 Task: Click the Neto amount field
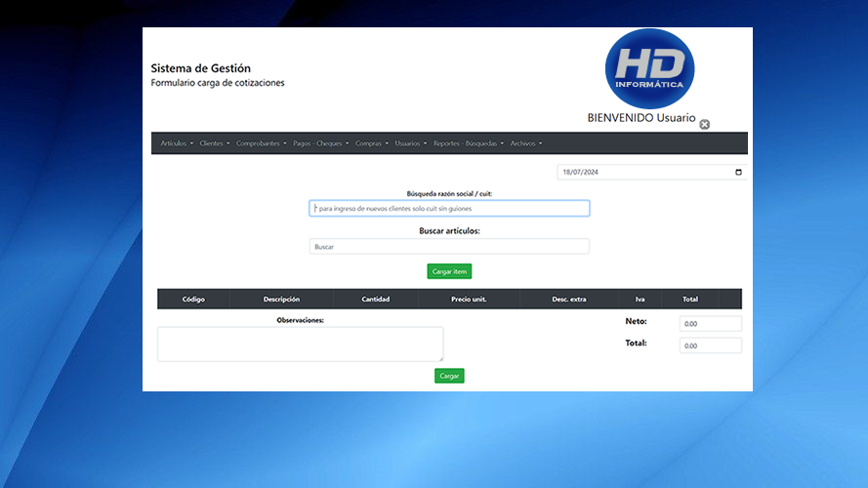coord(710,324)
